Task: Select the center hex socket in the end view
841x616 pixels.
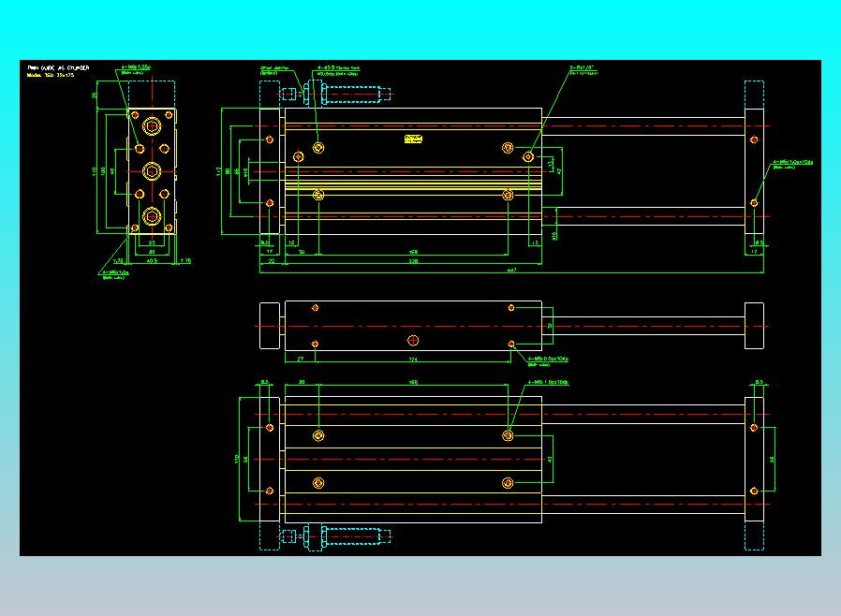Action: pyautogui.click(x=152, y=171)
